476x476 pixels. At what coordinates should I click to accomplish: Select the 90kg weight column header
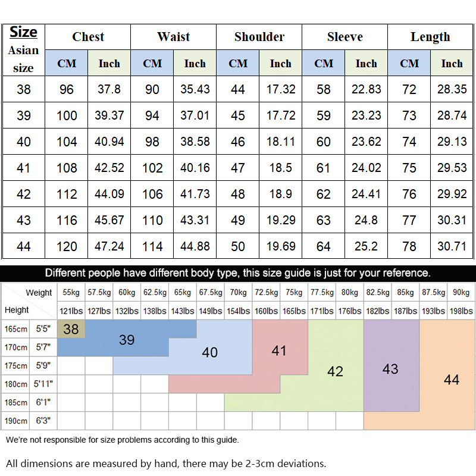[x=461, y=292]
